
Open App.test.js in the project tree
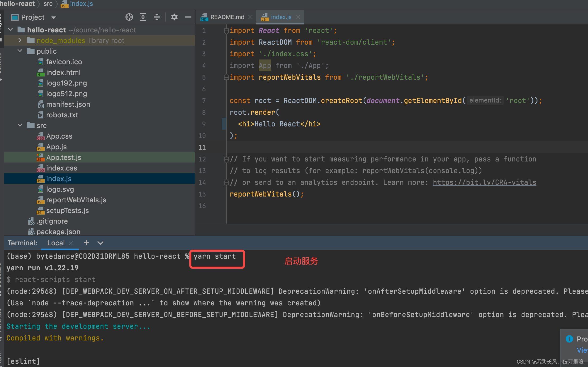click(x=64, y=157)
